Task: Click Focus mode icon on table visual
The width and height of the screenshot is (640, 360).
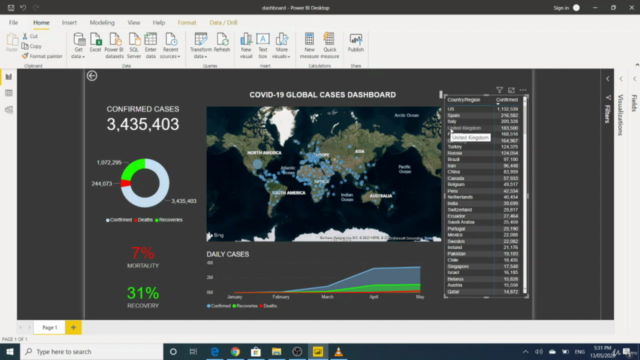Action: [511, 90]
